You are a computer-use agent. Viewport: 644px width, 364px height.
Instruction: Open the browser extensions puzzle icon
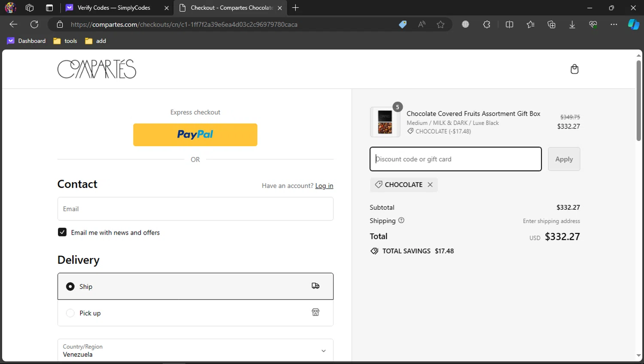(486, 24)
